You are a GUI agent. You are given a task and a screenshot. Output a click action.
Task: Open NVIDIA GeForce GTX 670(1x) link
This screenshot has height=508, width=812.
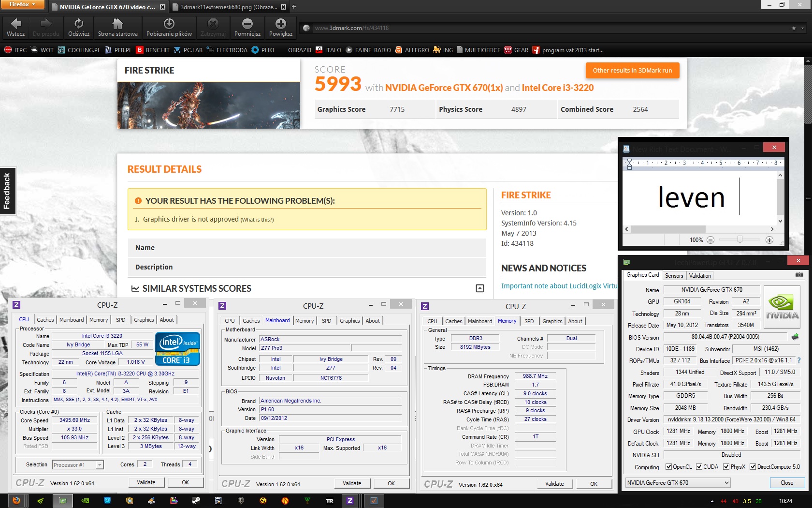(444, 88)
